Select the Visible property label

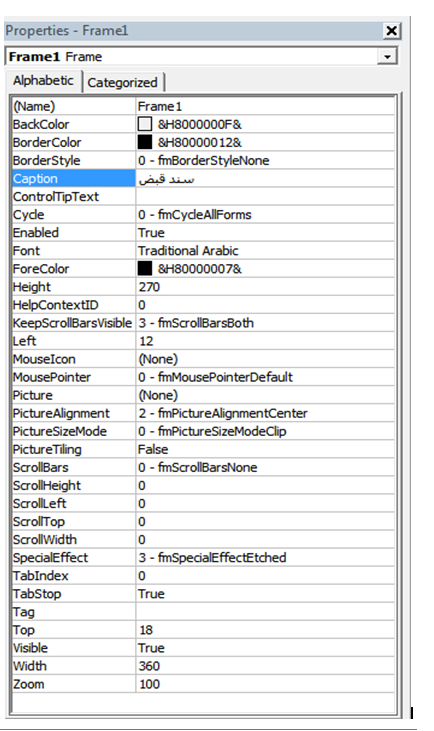point(30,648)
